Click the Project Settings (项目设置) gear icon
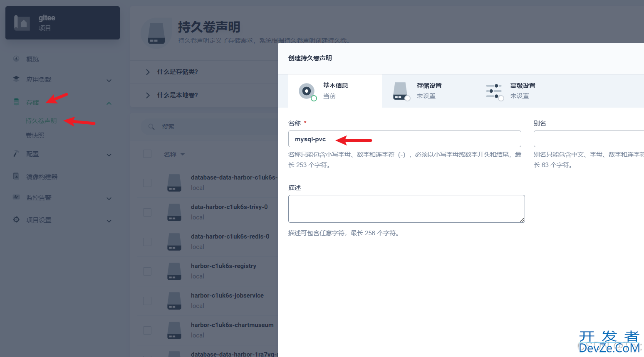The image size is (644, 357). (16, 219)
